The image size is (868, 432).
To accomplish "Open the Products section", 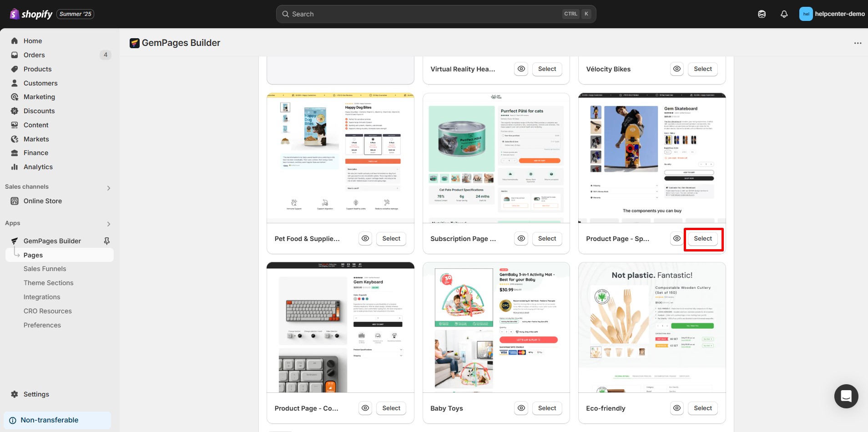I will click(37, 69).
